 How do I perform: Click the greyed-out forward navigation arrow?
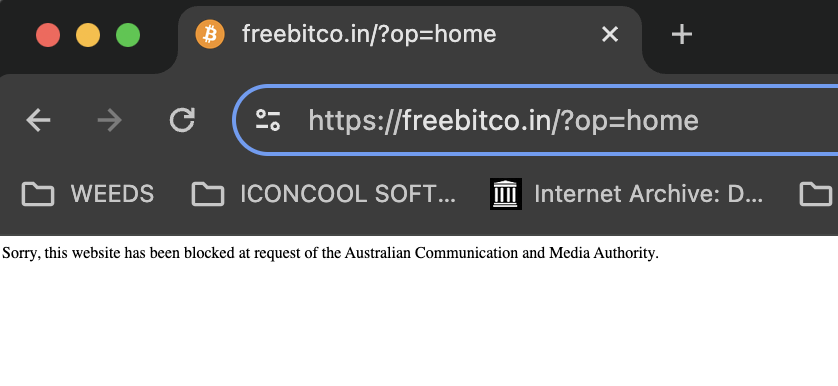pyautogui.click(x=110, y=120)
